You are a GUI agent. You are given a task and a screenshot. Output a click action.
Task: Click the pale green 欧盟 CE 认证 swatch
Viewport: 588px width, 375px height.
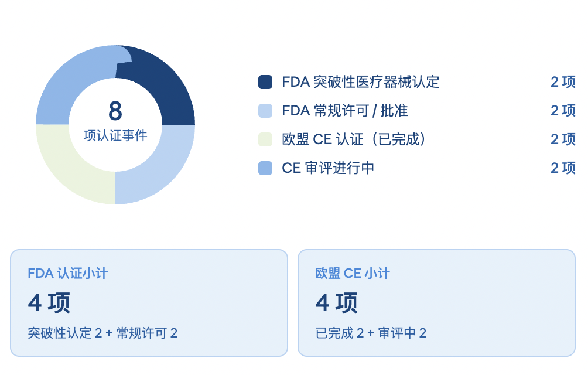pos(265,139)
